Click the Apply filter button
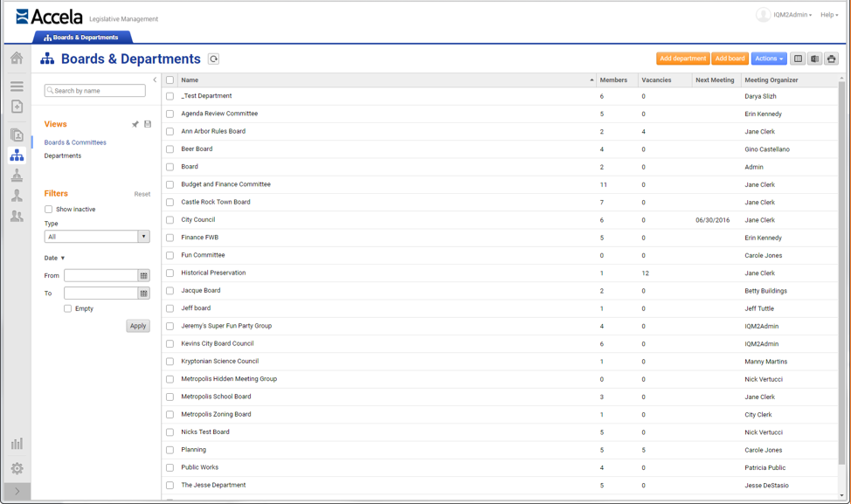The image size is (851, 504). [x=138, y=326]
